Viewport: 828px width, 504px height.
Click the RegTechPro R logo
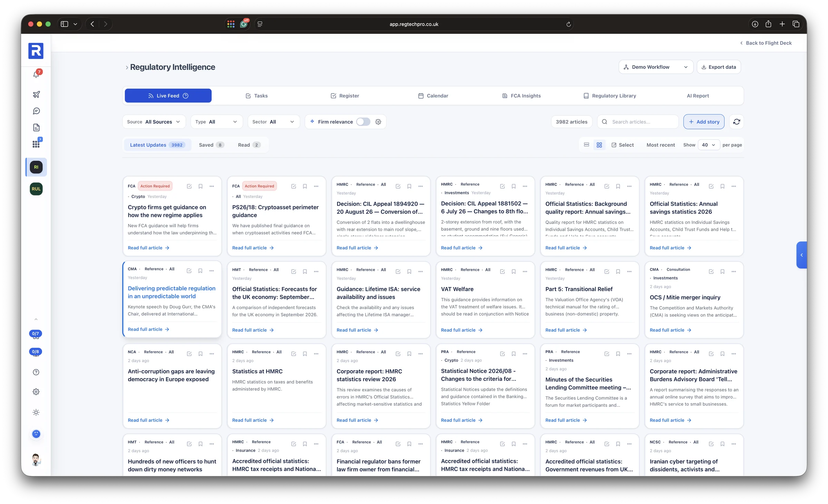click(36, 51)
